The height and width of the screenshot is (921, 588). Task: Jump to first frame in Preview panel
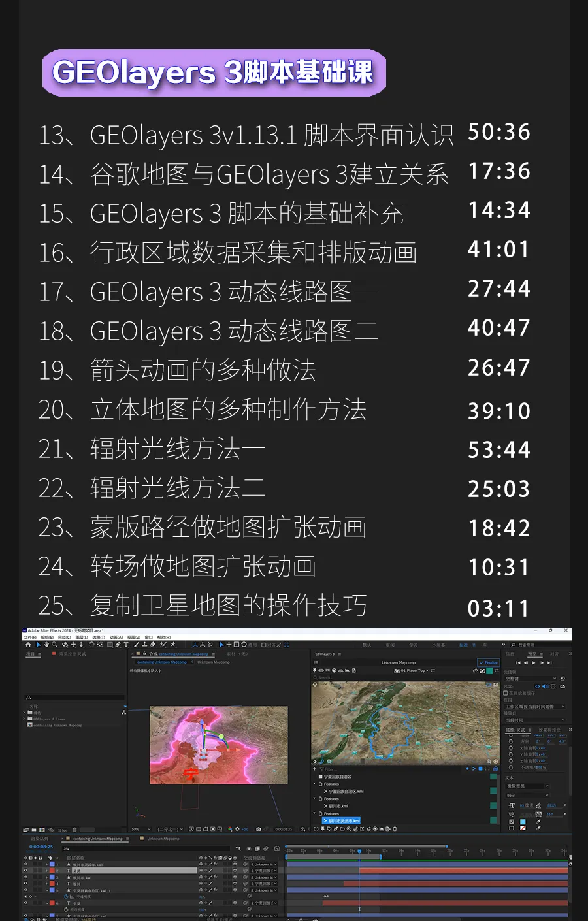click(518, 663)
